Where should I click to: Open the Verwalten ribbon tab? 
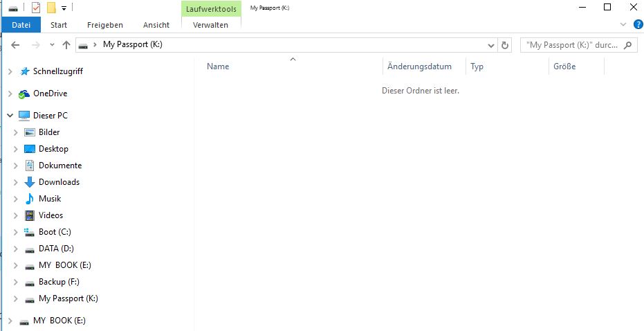click(x=210, y=25)
